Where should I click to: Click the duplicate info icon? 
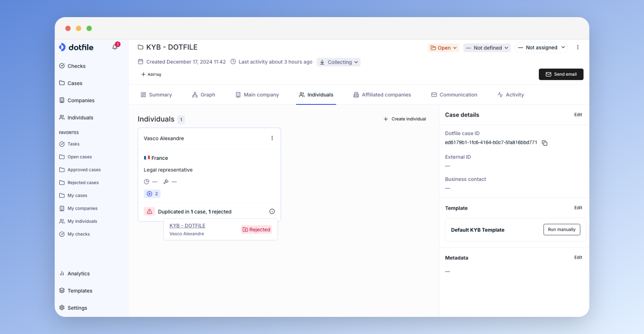[x=272, y=212]
